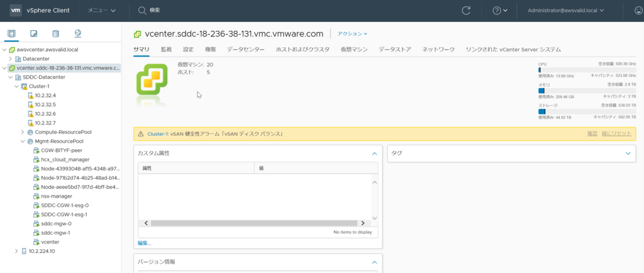Viewport: 644px width, 273px height.
Task: Click host 10.2.32.7 warning icon
Action: 30,123
